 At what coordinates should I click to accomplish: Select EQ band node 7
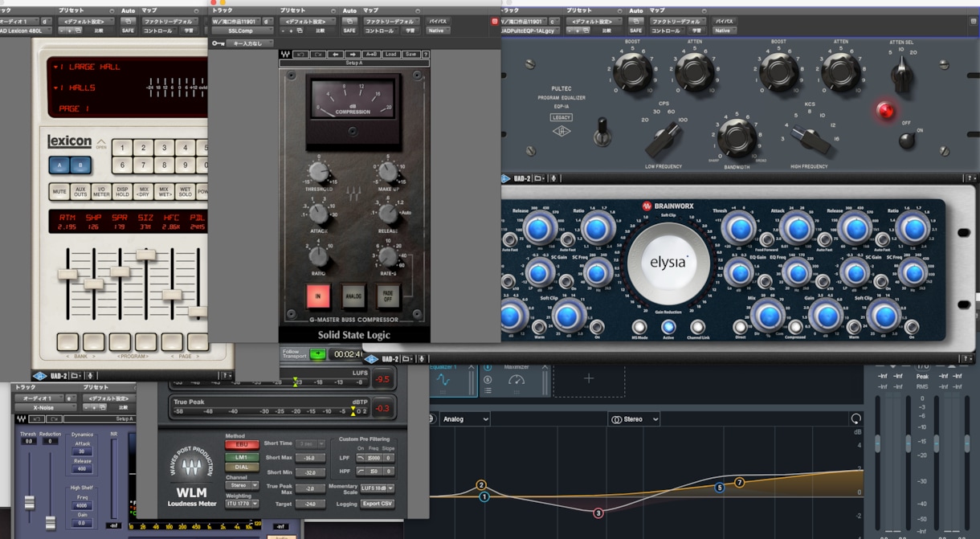point(739,482)
